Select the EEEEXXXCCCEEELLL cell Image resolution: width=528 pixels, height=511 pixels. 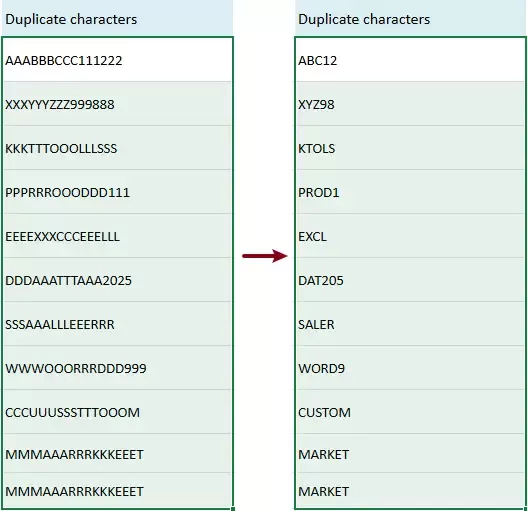[x=117, y=236]
